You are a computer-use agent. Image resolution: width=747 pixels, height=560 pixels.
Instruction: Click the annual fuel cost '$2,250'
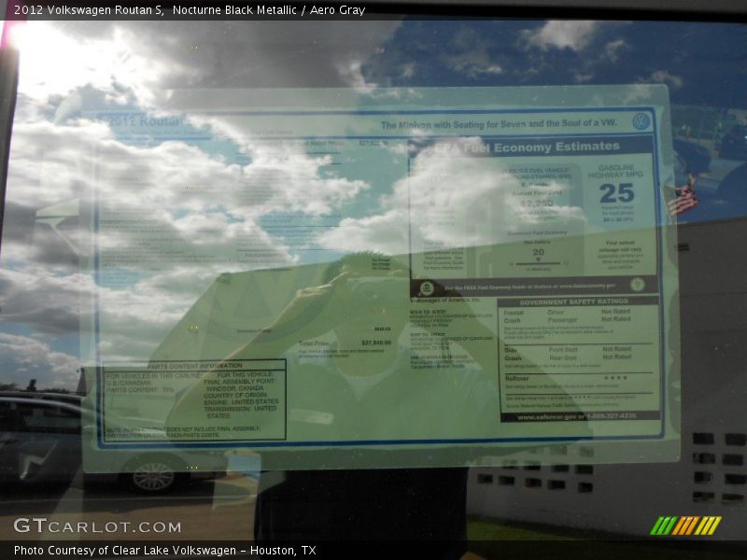pos(537,203)
